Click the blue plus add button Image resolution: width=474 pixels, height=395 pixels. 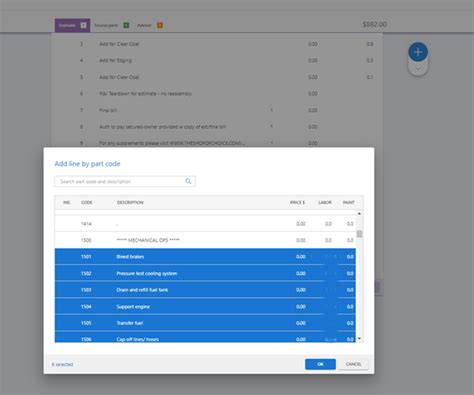[x=418, y=52]
